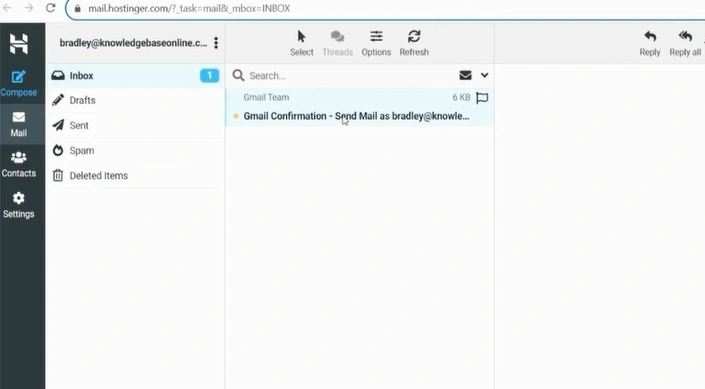The width and height of the screenshot is (705, 389).
Task: Open Compose new message
Action: point(18,84)
